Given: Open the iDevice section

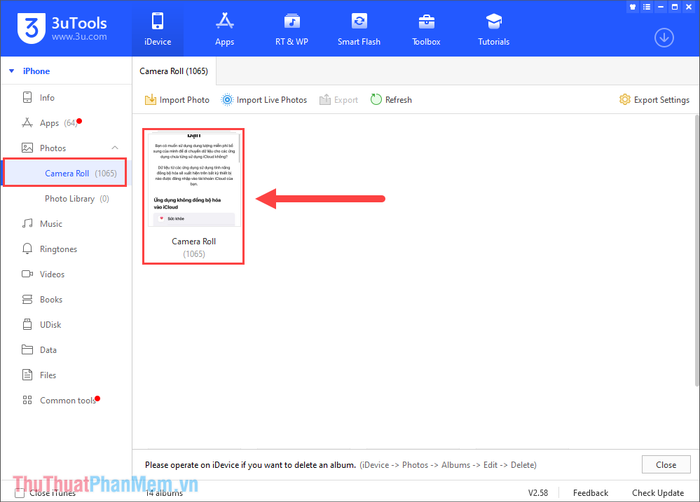Looking at the screenshot, I should [x=158, y=29].
